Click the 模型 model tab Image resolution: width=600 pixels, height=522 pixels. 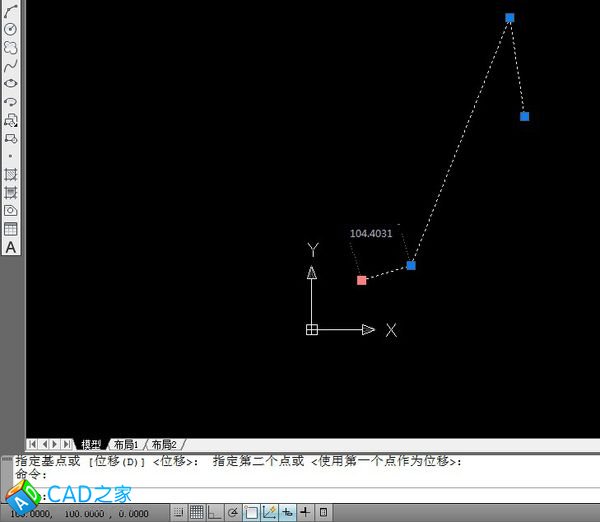click(x=91, y=444)
